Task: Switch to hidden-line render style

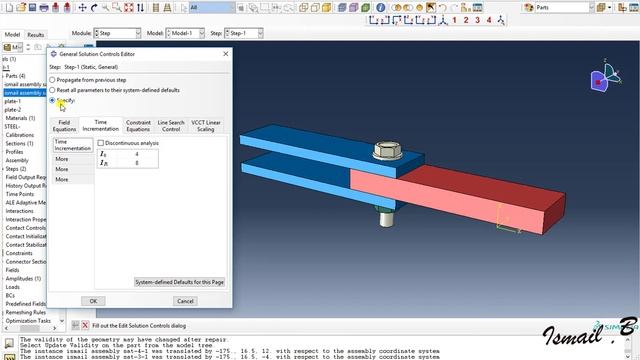Action: [x=315, y=7]
